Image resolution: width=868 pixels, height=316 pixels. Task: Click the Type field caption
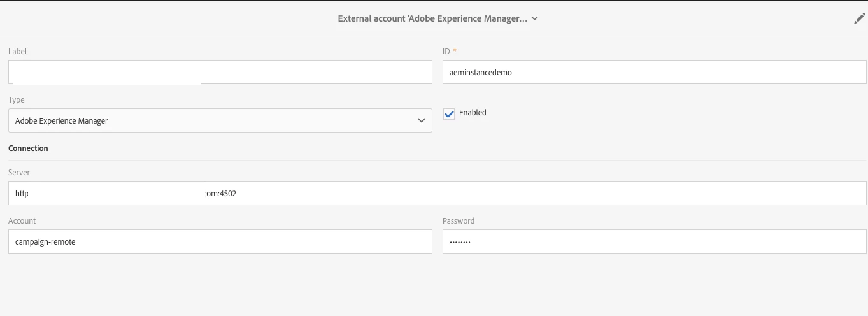tap(17, 100)
